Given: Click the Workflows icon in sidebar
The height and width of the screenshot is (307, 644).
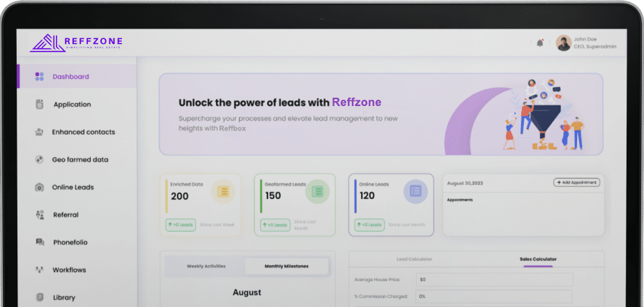Looking at the screenshot, I should coord(39,270).
